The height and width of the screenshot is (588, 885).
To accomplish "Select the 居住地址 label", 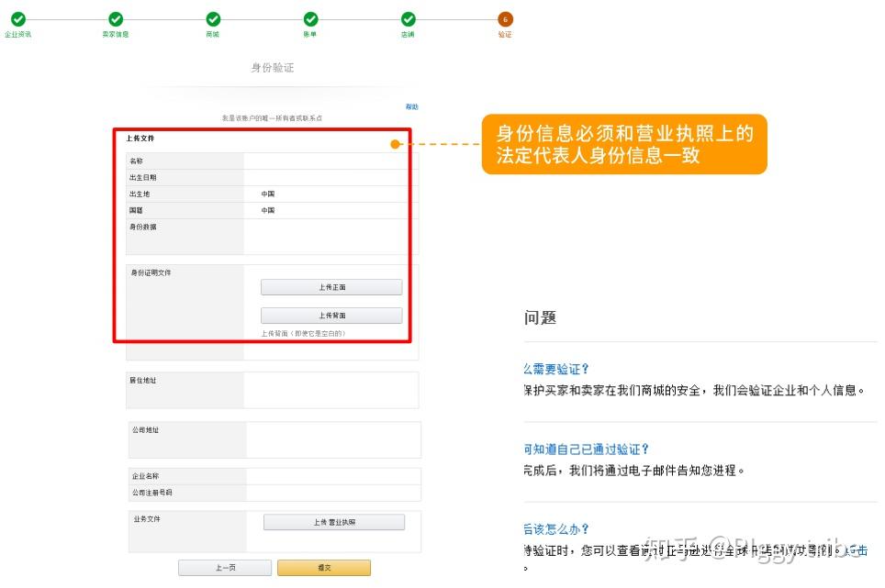I will [143, 380].
